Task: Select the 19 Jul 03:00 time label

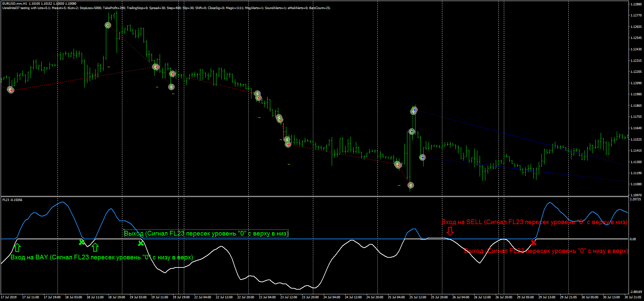Action: pyautogui.click(x=138, y=297)
